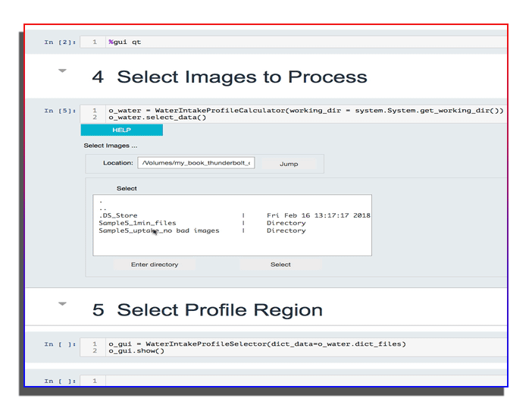Collapse the 'Select Images to Process' section arrow
532x411 pixels.
point(63,71)
